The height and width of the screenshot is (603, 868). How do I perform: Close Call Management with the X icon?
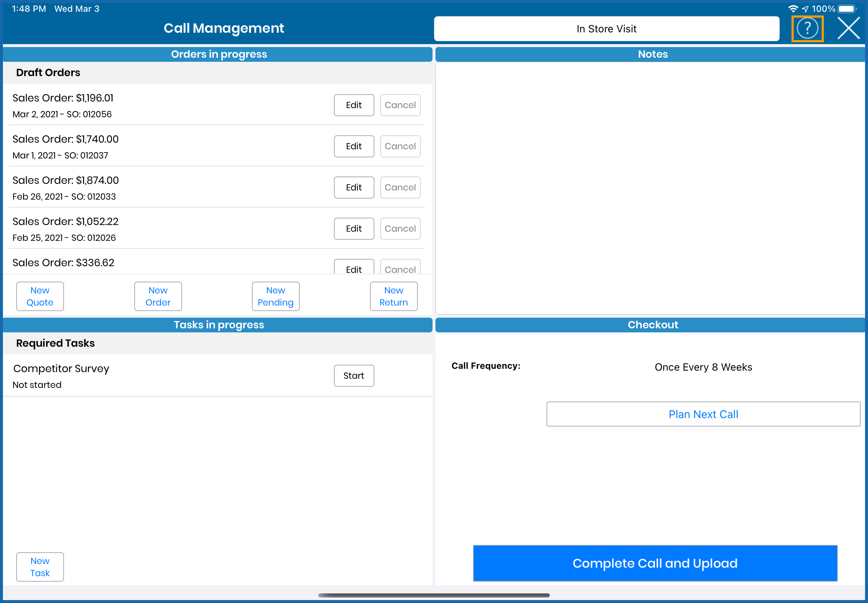(848, 28)
